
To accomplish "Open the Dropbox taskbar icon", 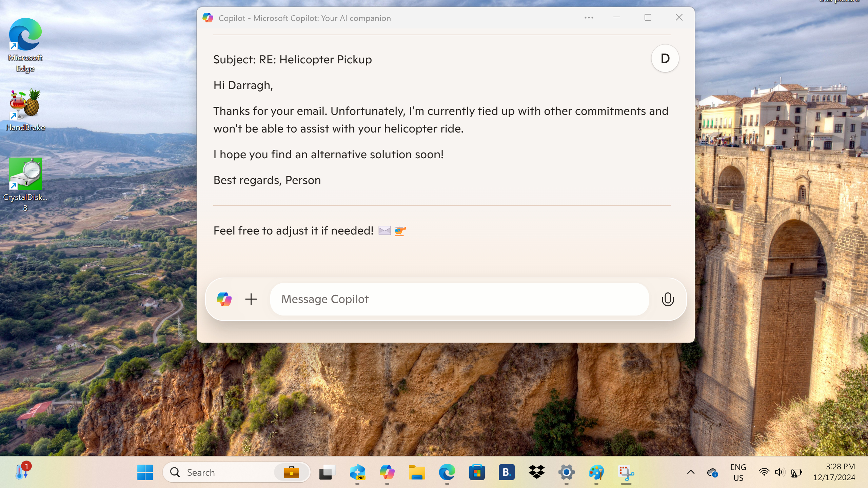I will (x=536, y=472).
